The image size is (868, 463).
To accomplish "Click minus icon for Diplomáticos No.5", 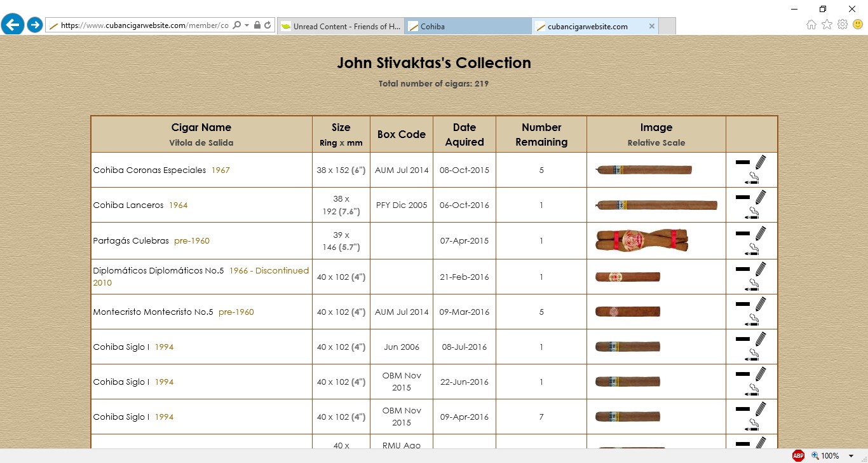I will point(742,269).
